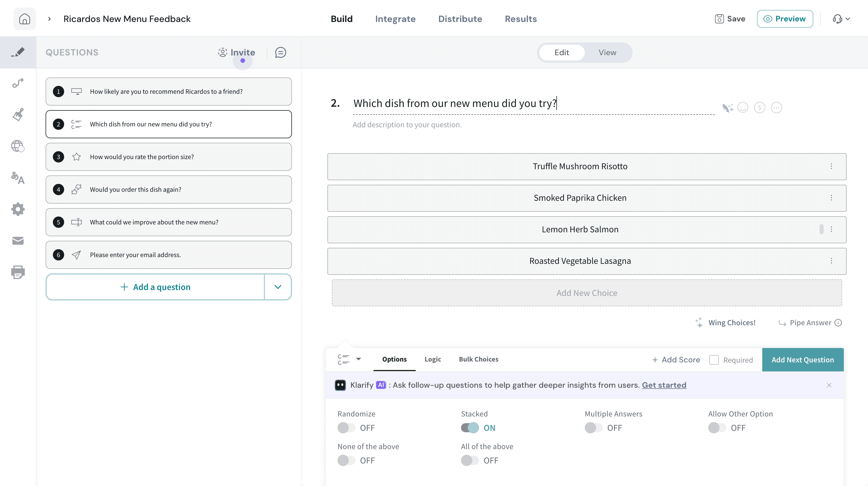Follow the Klarify Get started link
868x486 pixels.
pos(664,385)
